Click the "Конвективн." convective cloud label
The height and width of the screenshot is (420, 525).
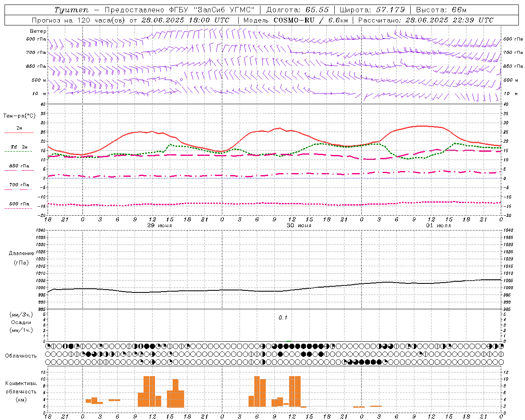pos(21,383)
